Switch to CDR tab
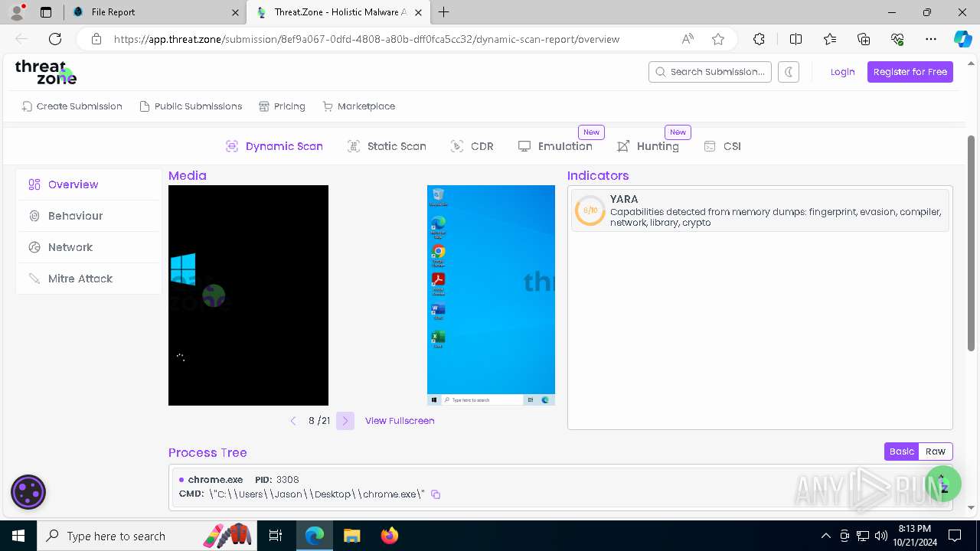Viewport: 980px width, 551px height. click(x=472, y=146)
